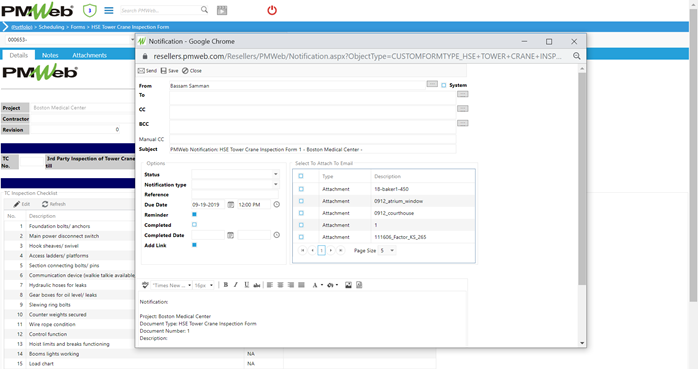
Task: Open the Due Date time clock picker
Action: click(x=276, y=205)
